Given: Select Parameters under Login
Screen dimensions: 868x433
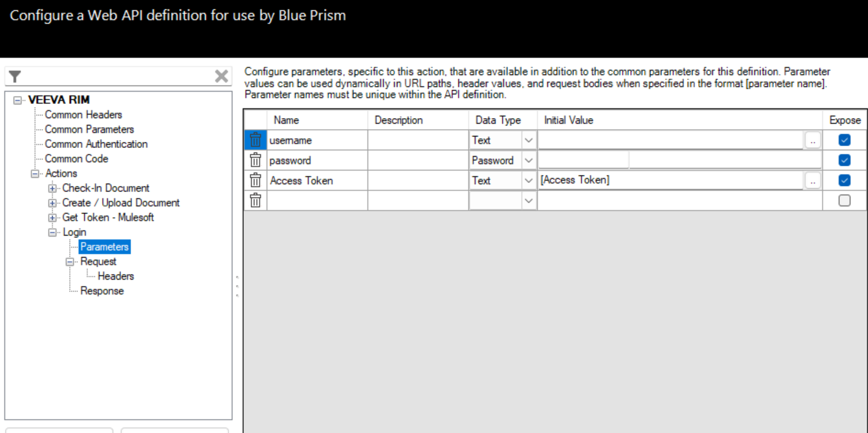Looking at the screenshot, I should (x=105, y=246).
